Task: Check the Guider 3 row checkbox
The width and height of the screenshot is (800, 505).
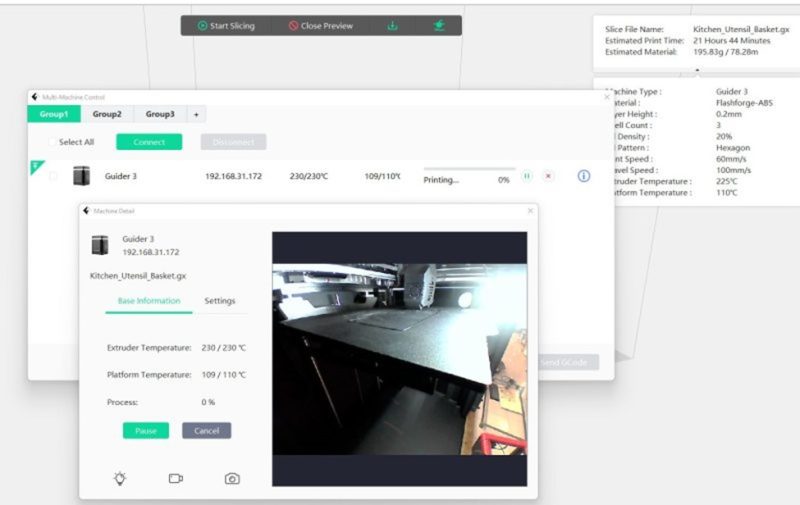Action: (x=53, y=177)
